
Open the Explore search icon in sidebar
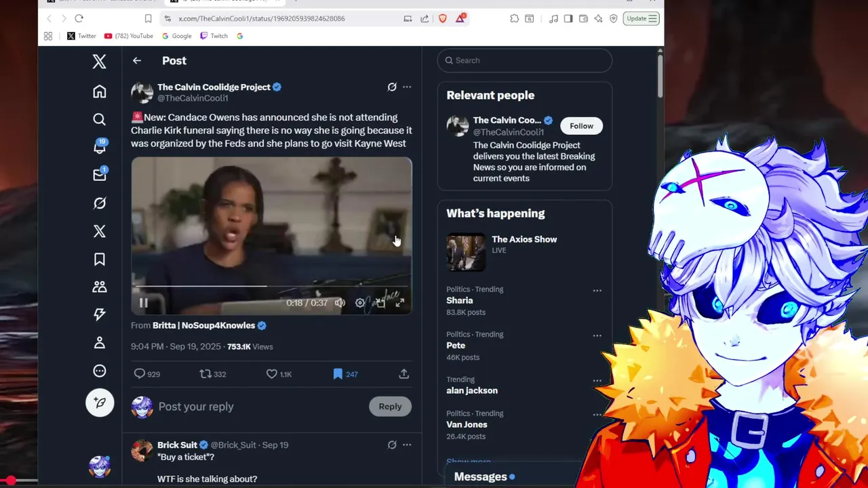coord(100,119)
